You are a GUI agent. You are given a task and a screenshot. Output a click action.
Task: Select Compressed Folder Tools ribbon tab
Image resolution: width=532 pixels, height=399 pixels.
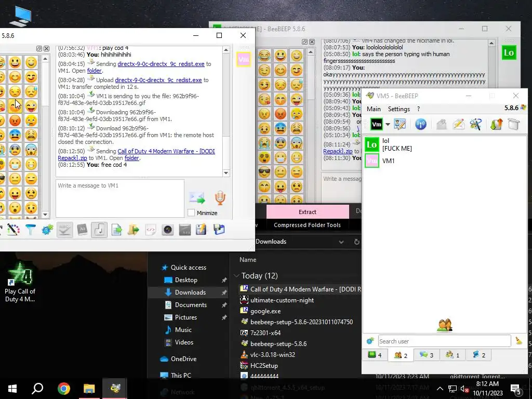point(307,225)
